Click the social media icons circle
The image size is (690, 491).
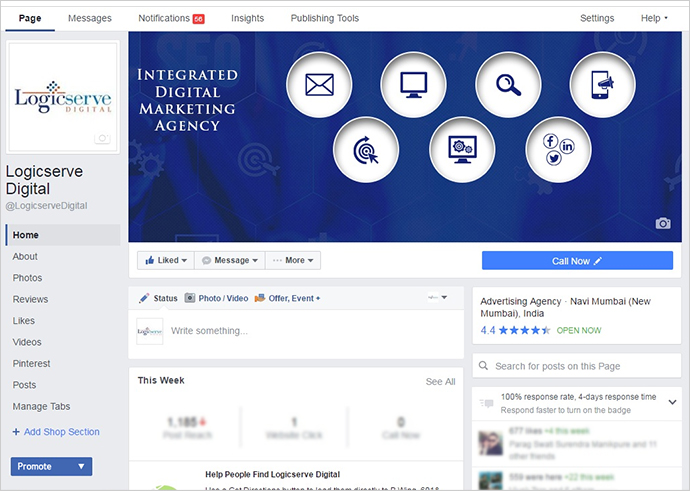pyautogui.click(x=558, y=150)
